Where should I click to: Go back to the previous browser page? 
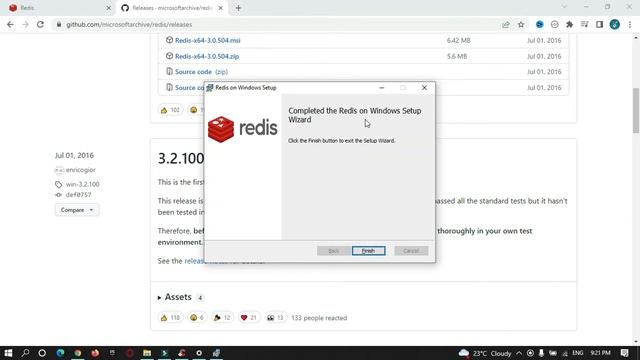pos(10,24)
